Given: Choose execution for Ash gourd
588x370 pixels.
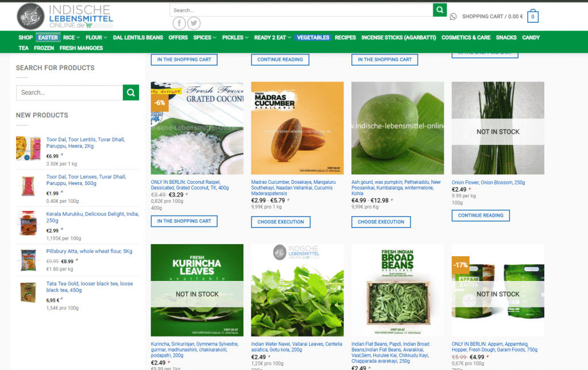Looking at the screenshot, I should (381, 222).
